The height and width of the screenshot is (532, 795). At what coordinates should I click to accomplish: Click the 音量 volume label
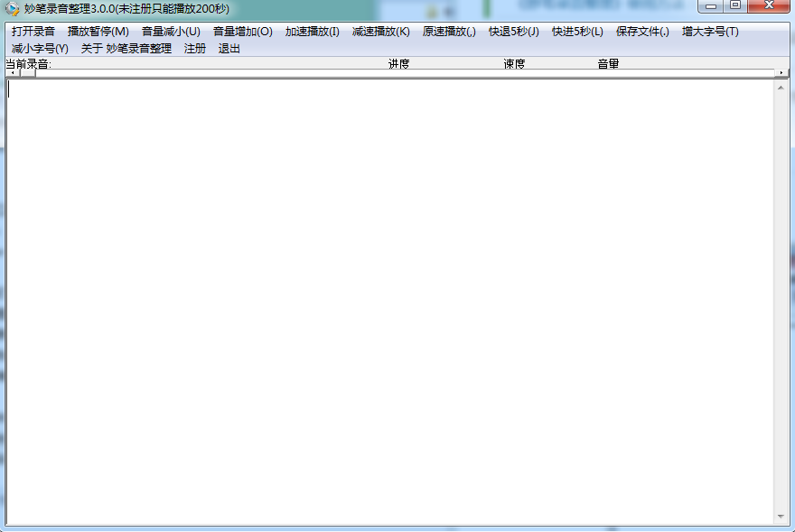[x=608, y=64]
